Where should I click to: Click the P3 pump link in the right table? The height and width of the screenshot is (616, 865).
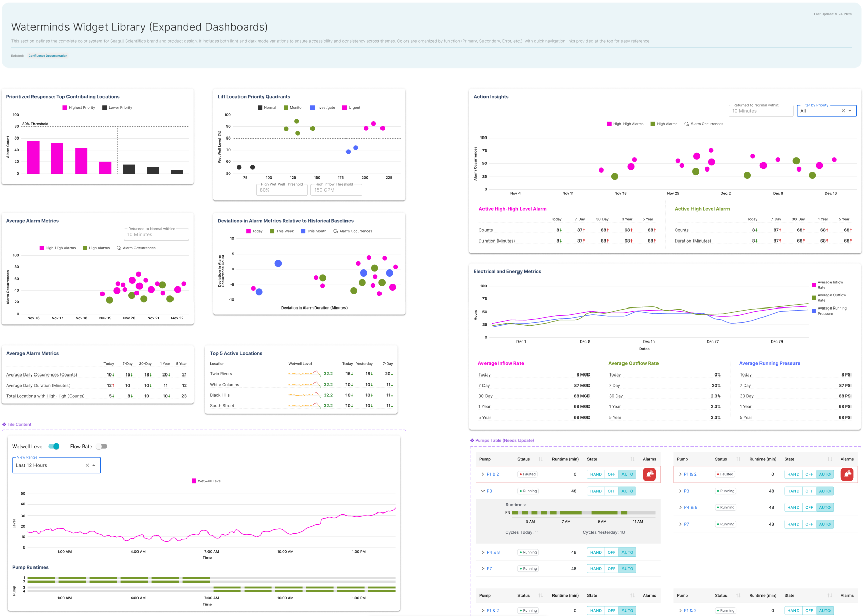click(x=686, y=491)
